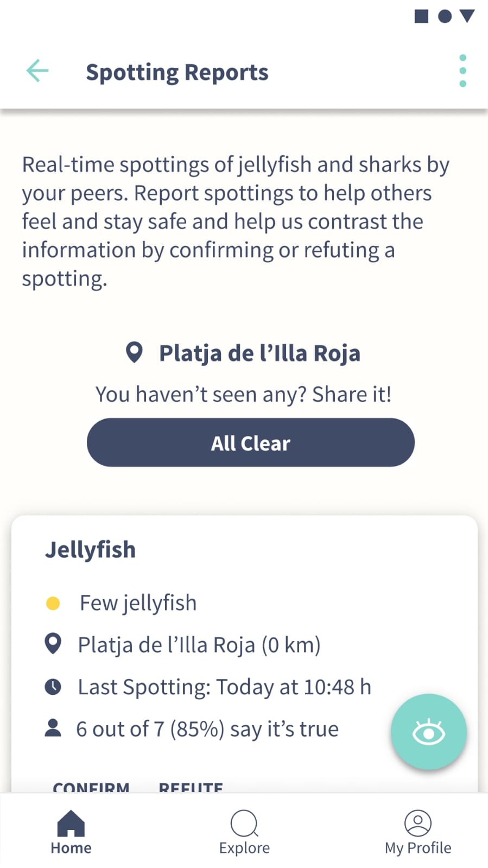Switch to the Explore tab
This screenshot has width=488, height=868.
click(x=244, y=832)
